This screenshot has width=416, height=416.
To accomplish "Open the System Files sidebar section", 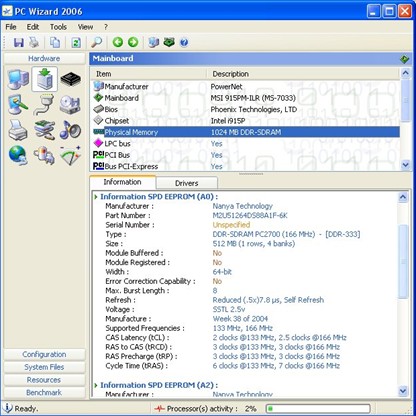I will tap(44, 367).
